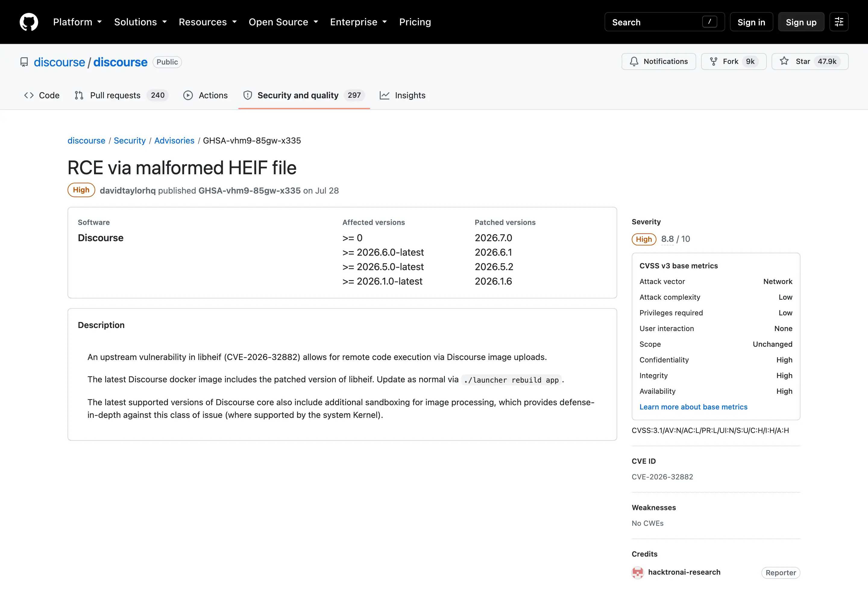The height and width of the screenshot is (603, 868).
Task: Open hacktronai-research credit profile
Action: [x=684, y=572]
